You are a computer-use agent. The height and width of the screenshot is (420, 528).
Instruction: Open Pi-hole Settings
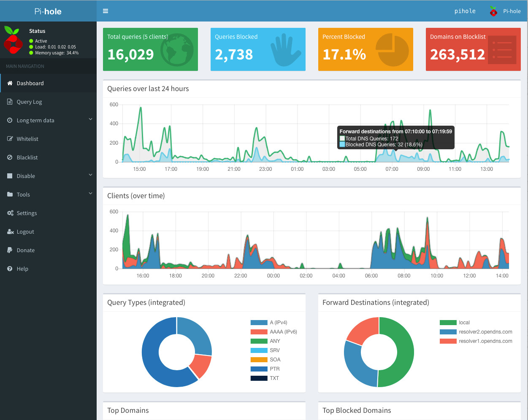point(26,213)
